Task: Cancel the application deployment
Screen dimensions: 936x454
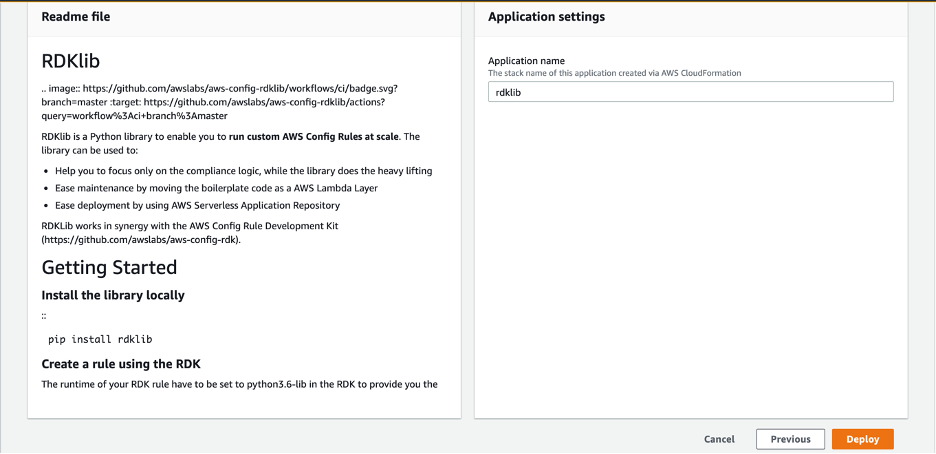Action: [719, 439]
